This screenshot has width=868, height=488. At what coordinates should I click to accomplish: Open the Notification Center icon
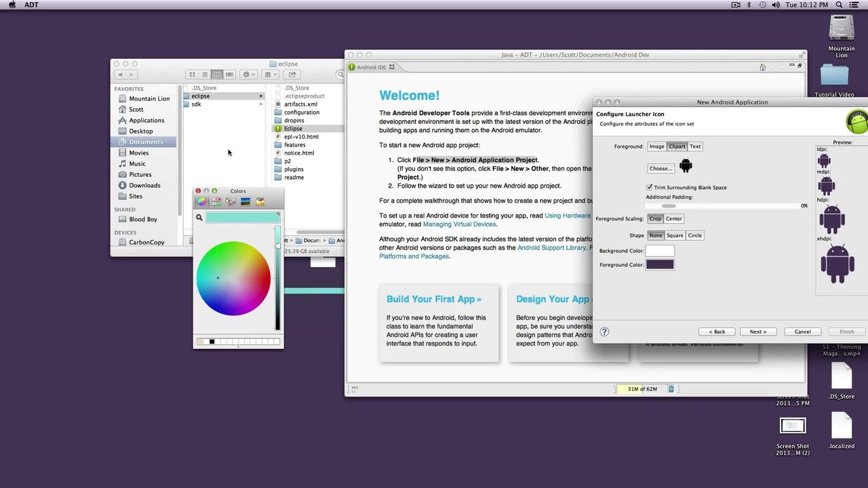[x=854, y=5]
